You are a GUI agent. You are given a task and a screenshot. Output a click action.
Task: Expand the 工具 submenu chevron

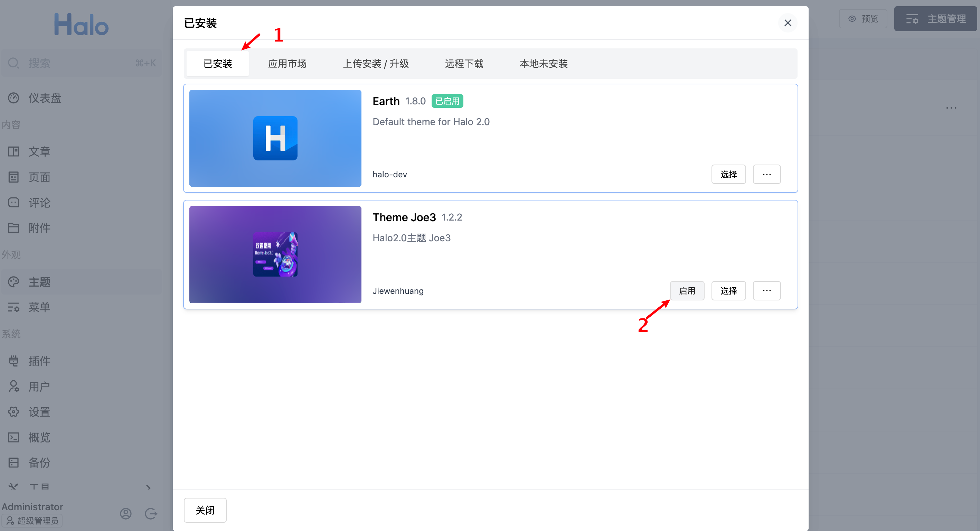[148, 487]
